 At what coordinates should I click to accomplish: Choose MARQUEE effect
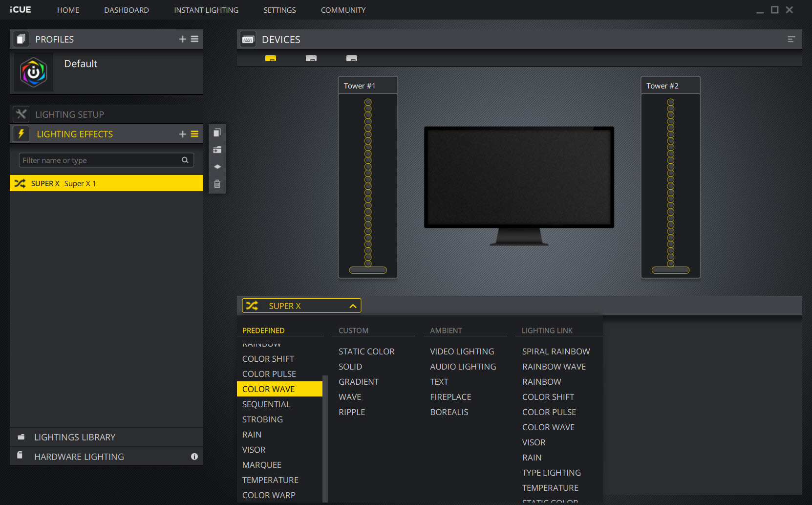click(262, 465)
